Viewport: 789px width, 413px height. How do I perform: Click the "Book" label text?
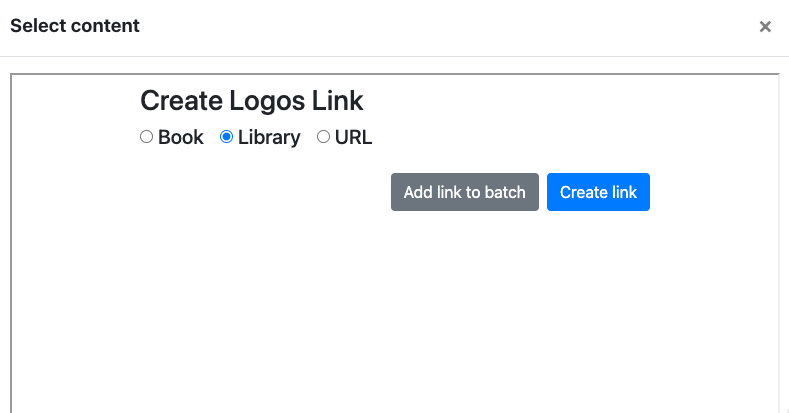[181, 137]
